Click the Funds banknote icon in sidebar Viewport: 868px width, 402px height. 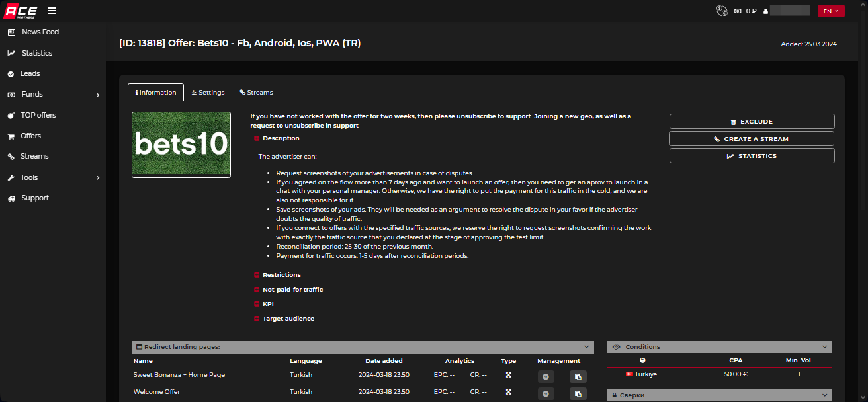[11, 95]
